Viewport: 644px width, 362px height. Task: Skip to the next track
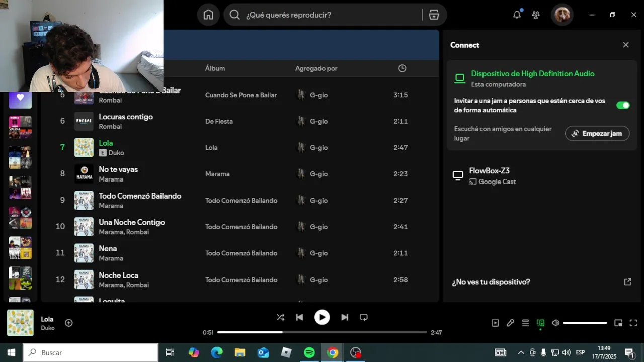pos(345,317)
